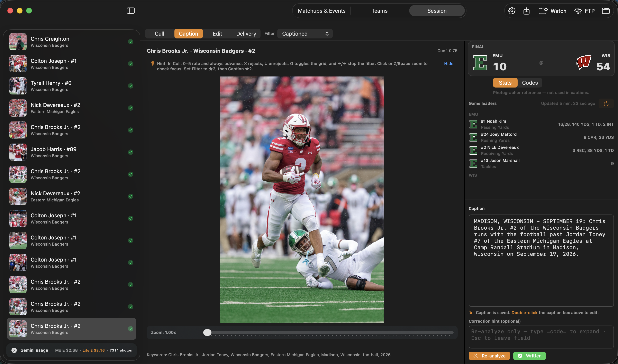The width and height of the screenshot is (618, 364).
Task: Click 'Life E $8.16' usage text
Action: point(93,350)
